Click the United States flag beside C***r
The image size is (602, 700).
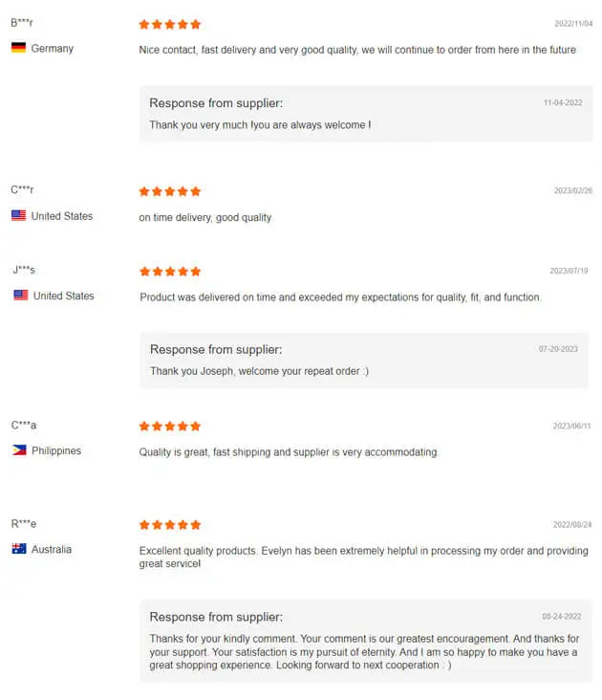pyautogui.click(x=18, y=216)
